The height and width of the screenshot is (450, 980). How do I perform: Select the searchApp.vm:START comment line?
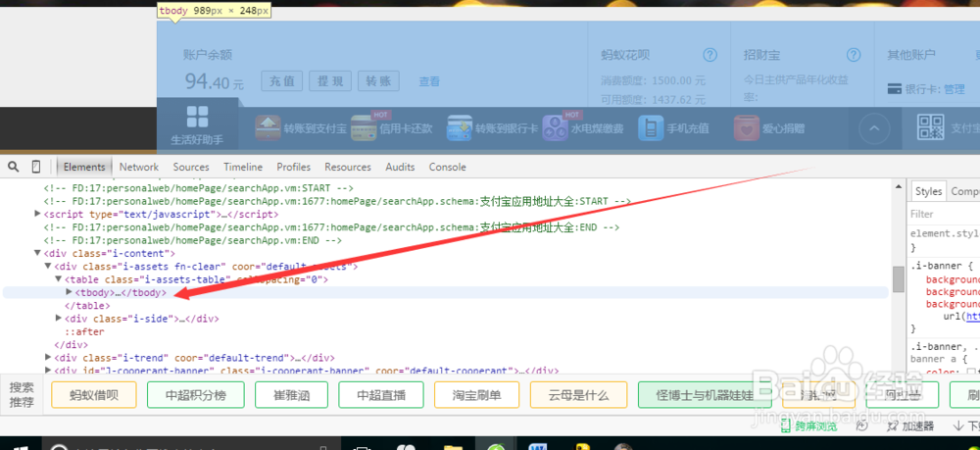pyautogui.click(x=199, y=187)
